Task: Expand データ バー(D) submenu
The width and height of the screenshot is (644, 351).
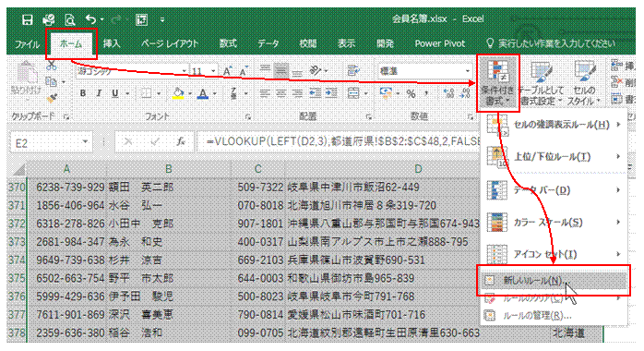Action: point(555,190)
